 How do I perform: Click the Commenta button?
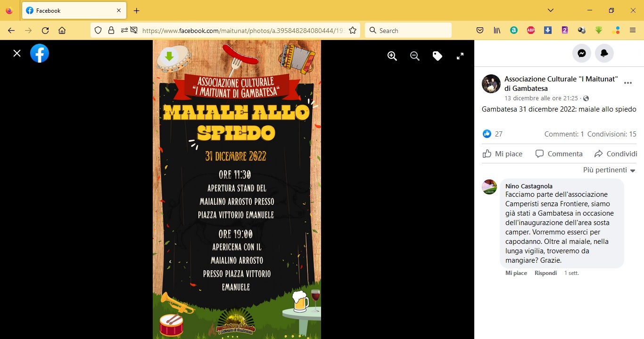click(559, 153)
